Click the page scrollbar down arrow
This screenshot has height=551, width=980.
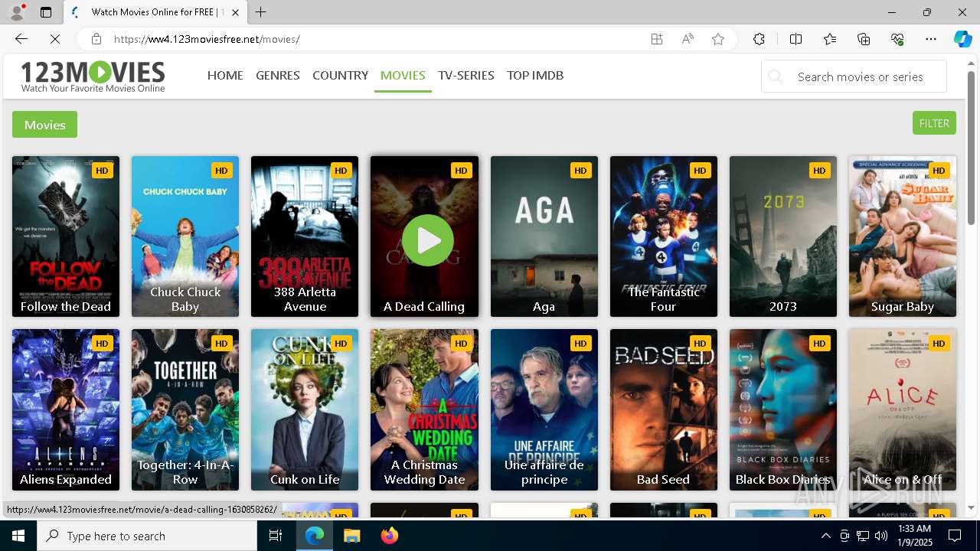[x=972, y=507]
